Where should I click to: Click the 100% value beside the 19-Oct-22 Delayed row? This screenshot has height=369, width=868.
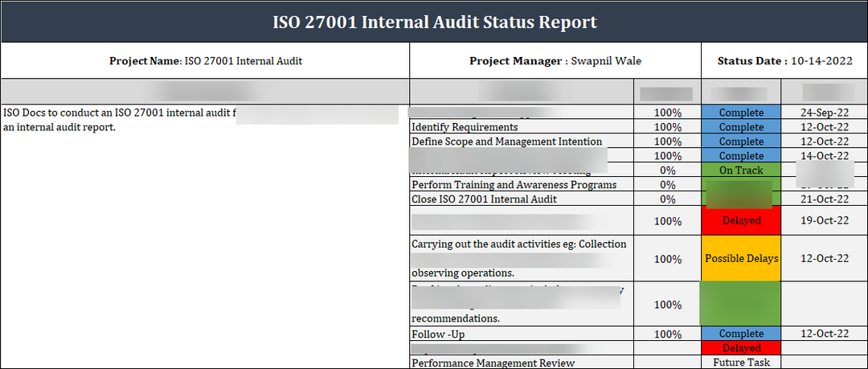[667, 220]
